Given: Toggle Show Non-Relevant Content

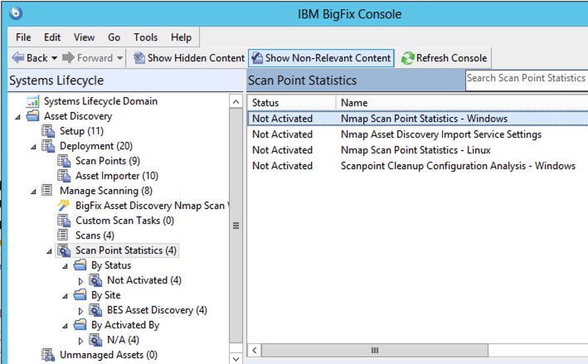Looking at the screenshot, I should [321, 58].
